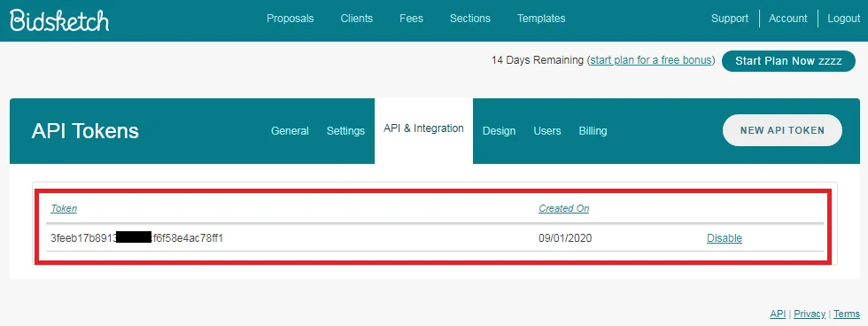Switch to the Design tab

click(499, 131)
